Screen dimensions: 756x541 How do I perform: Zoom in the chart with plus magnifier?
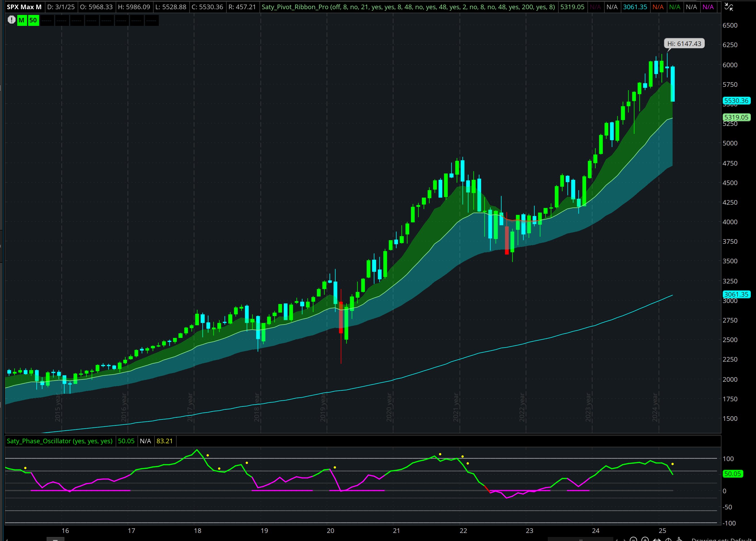(x=645, y=540)
